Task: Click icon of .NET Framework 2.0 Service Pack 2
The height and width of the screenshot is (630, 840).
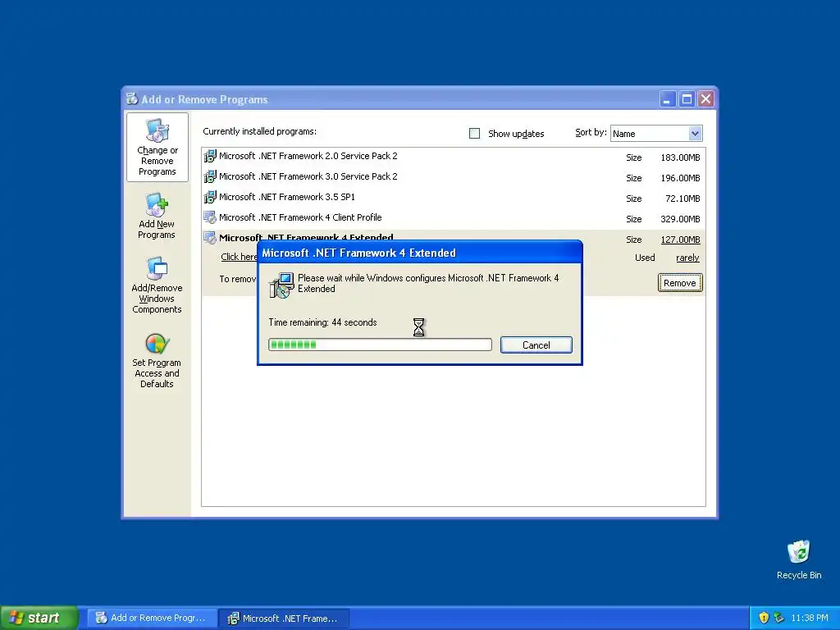Action: [x=210, y=156]
